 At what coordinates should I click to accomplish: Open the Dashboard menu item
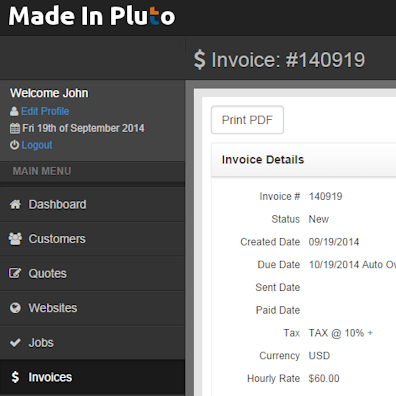point(92,204)
